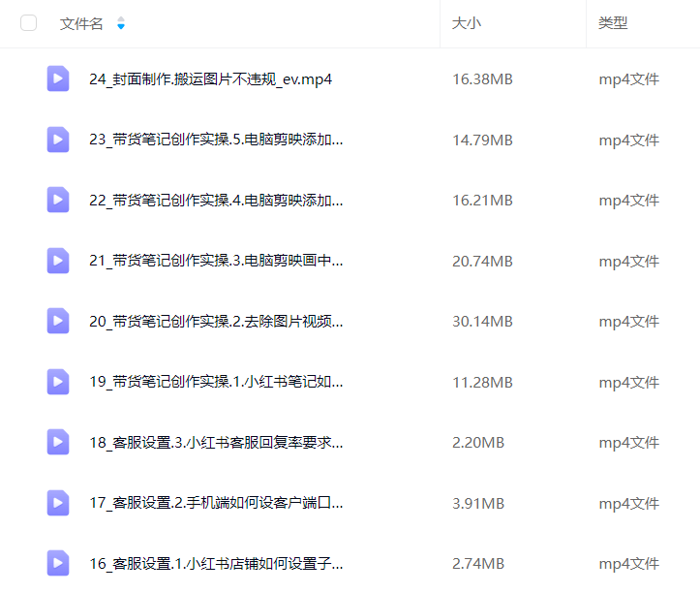700x593 pixels.
Task: Click the 2.74MB size cell
Action: click(x=478, y=564)
